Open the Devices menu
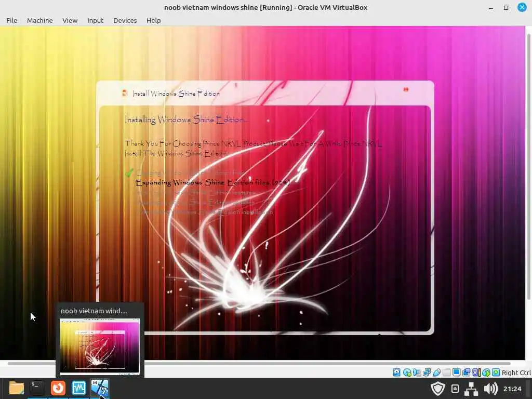This screenshot has width=532, height=399. (x=125, y=20)
